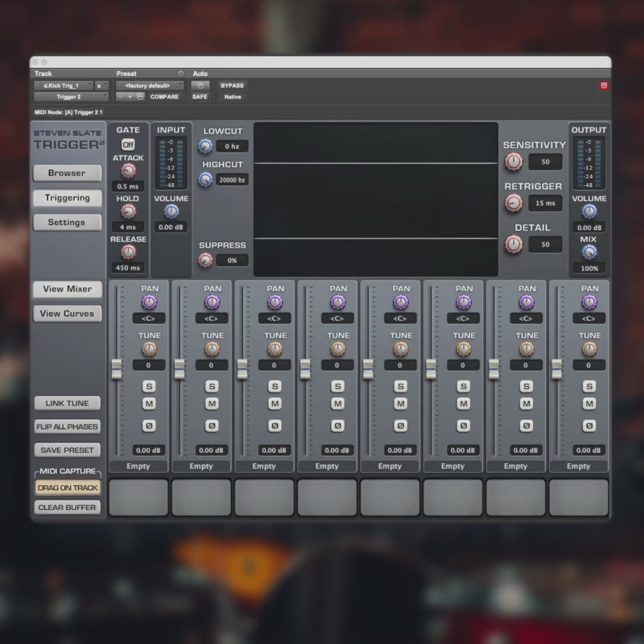This screenshot has width=644, height=644.
Task: Open the Preset section menu arrow
Action: (x=180, y=74)
